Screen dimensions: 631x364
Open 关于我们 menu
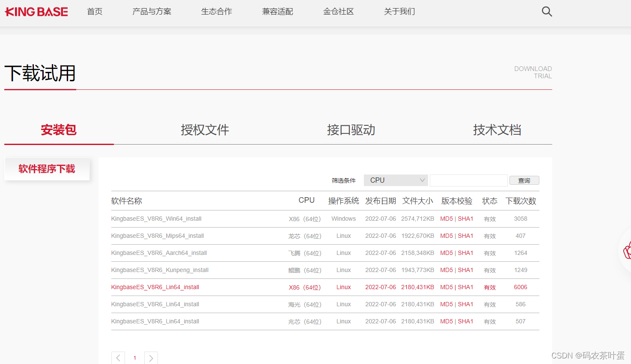click(x=399, y=12)
